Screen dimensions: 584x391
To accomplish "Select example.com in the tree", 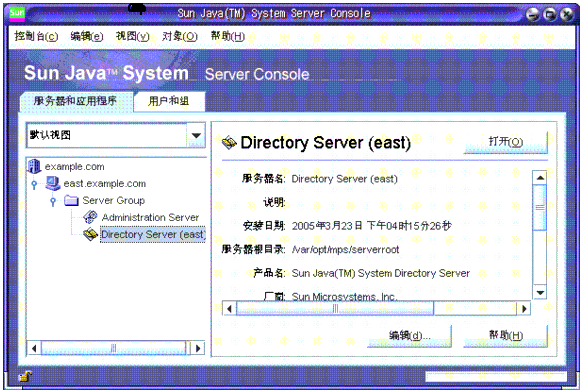I will click(x=74, y=166).
